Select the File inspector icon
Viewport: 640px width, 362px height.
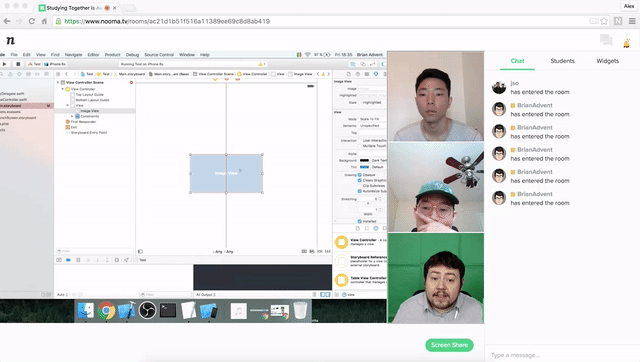[349, 74]
